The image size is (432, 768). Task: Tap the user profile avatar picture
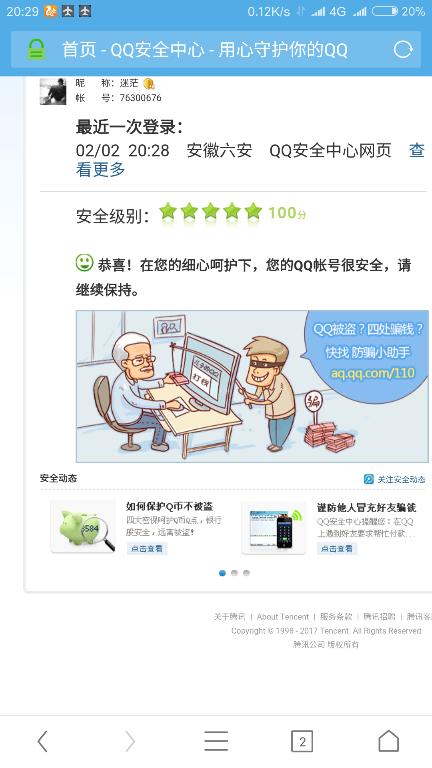tap(53, 91)
